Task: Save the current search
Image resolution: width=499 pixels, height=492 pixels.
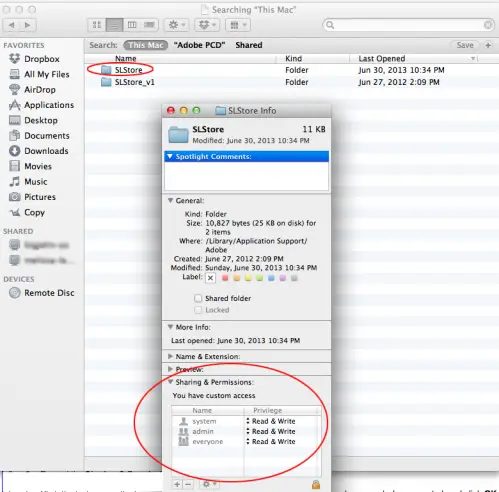Action: click(465, 45)
